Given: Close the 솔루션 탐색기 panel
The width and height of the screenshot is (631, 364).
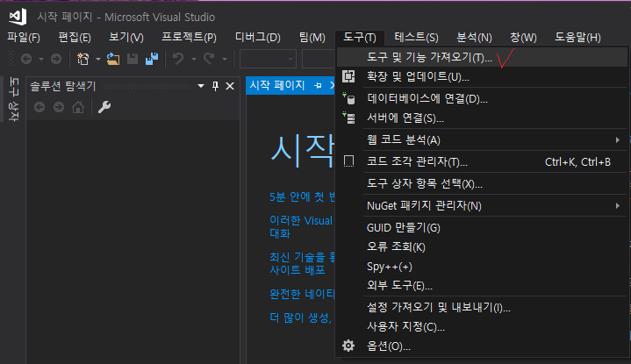Looking at the screenshot, I should (x=230, y=86).
